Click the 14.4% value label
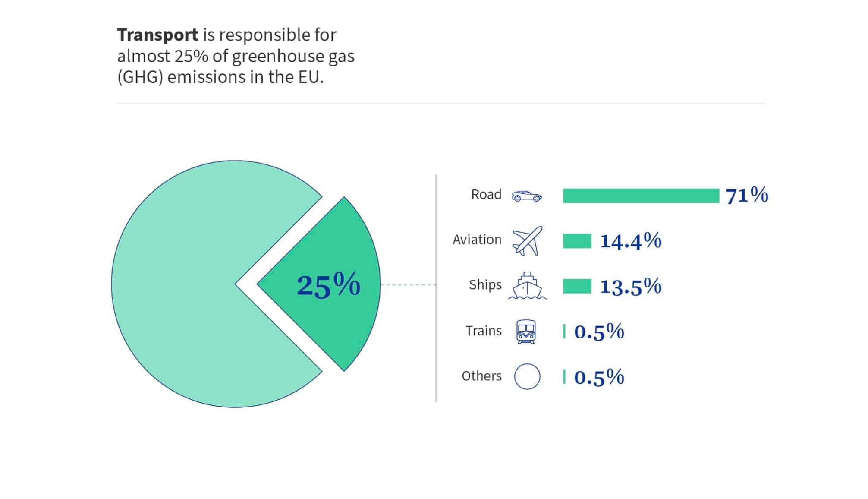The width and height of the screenshot is (868, 499). coord(631,241)
